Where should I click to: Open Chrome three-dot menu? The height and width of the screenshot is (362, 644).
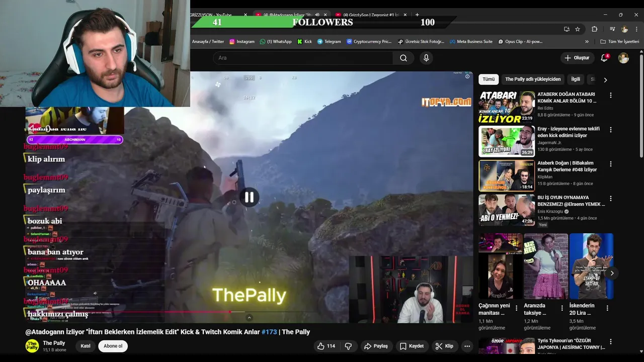click(636, 29)
